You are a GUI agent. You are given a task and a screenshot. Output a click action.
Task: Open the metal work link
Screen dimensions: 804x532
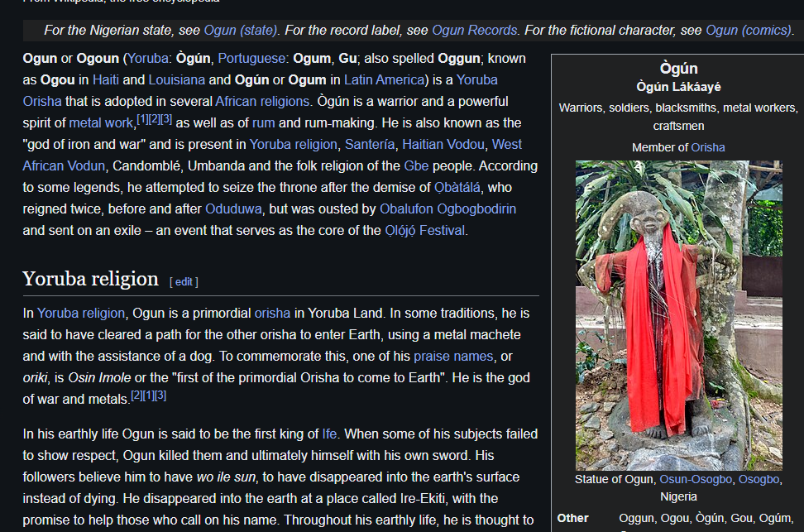[100, 123]
